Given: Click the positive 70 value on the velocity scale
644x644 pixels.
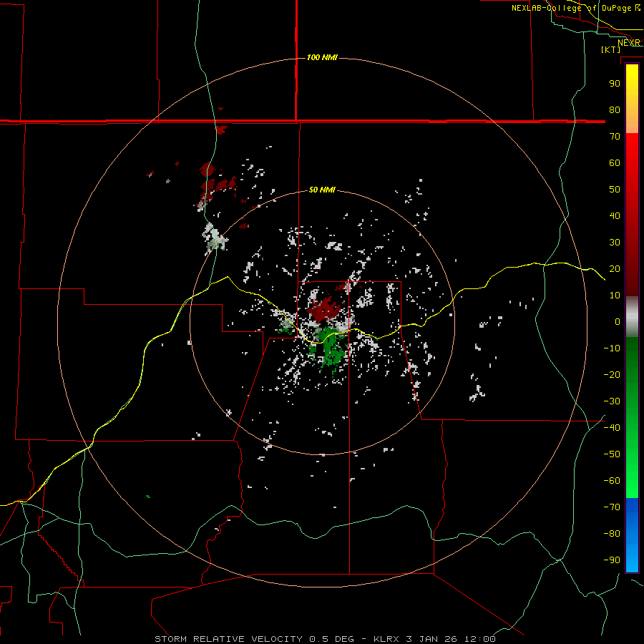Looking at the screenshot, I should [615, 137].
